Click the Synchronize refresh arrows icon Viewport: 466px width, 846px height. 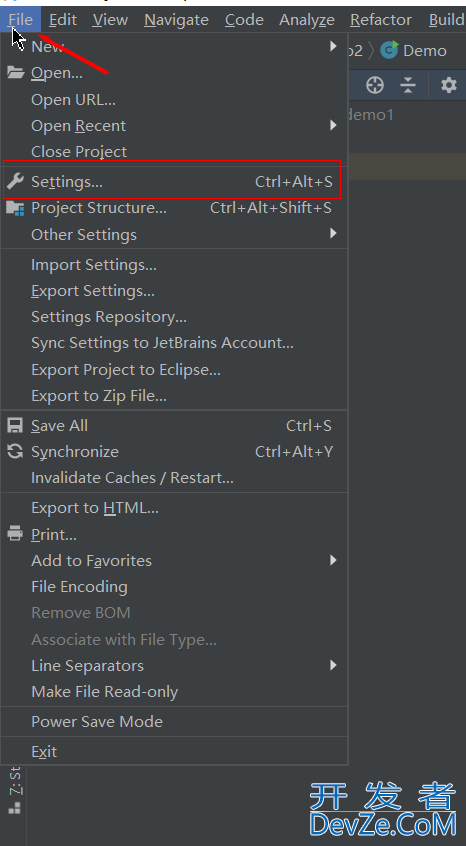(x=15, y=452)
